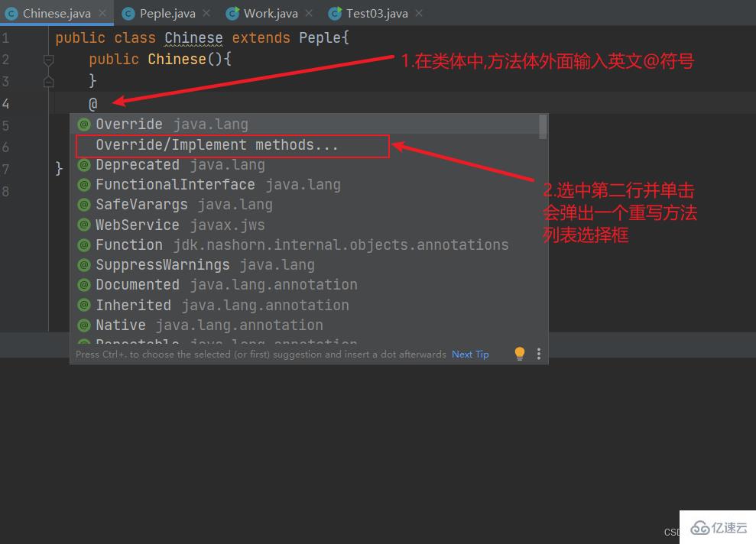
Task: Click the annotation icon beside Native
Action: click(84, 325)
